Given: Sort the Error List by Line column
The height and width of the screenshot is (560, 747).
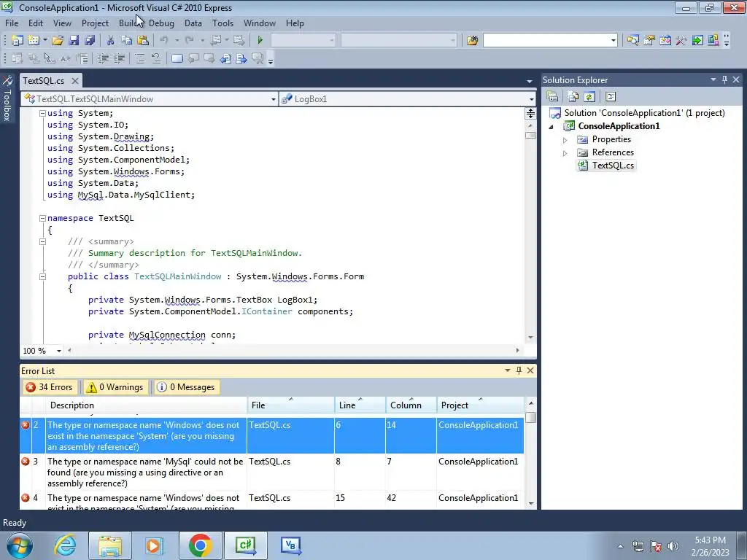Looking at the screenshot, I should tap(360, 405).
